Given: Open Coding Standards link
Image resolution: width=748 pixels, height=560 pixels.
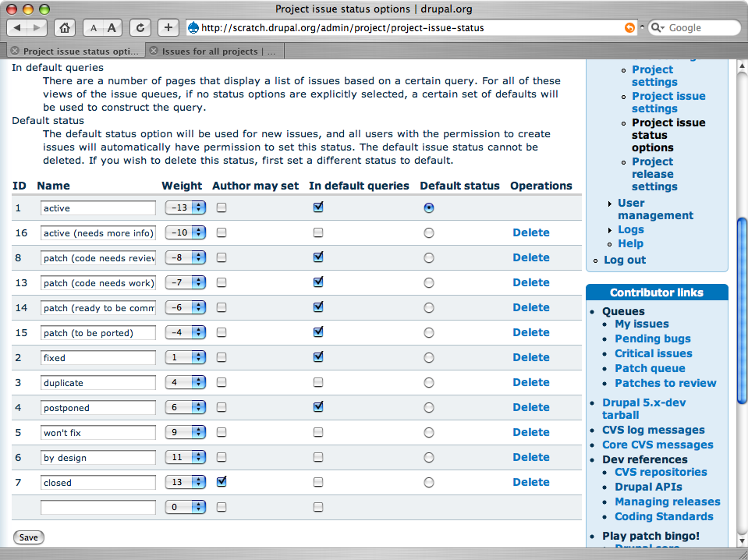Looking at the screenshot, I should [664, 516].
